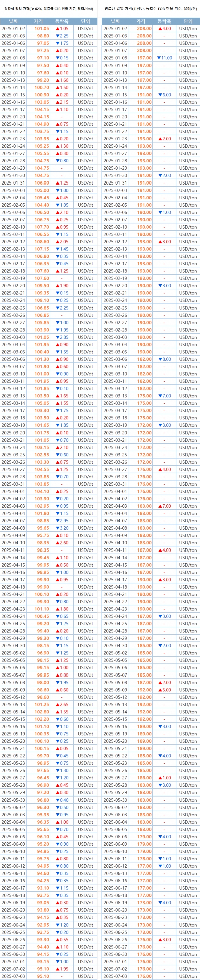Click the 원료탄 일일 가격 table title
Image resolution: width=200 pixels, height=980 pixels.
151,8
